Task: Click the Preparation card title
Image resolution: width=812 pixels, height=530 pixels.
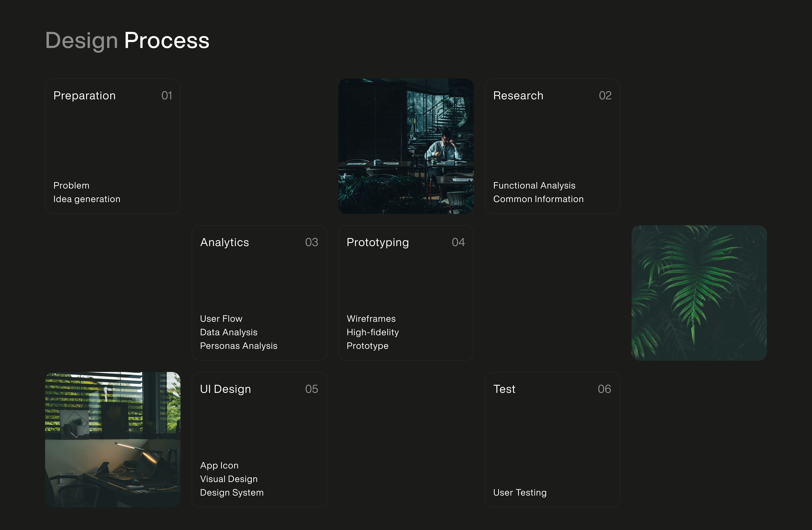Action: pos(84,96)
